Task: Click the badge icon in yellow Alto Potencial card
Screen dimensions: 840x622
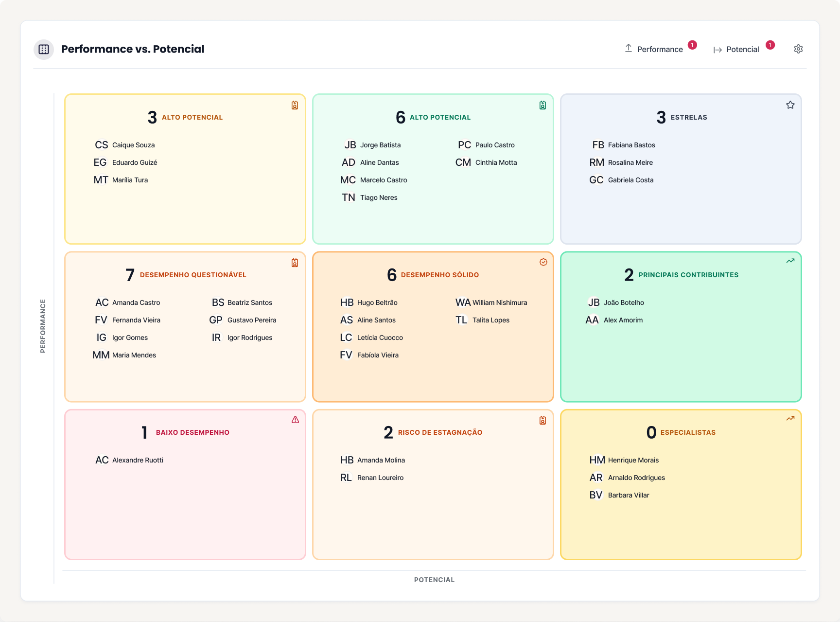Action: pos(295,105)
